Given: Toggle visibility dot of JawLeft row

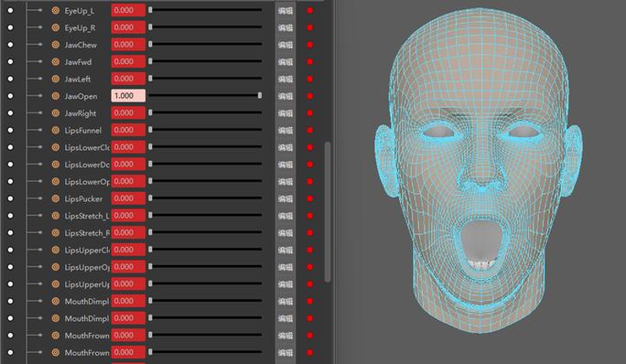Looking at the screenshot, I should pos(10,79).
